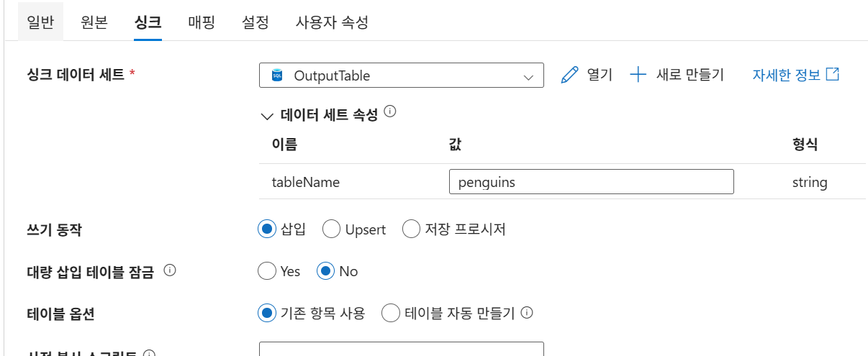
Task: Click the info icon next to 데이터 세트 속성
Action: pyautogui.click(x=390, y=112)
